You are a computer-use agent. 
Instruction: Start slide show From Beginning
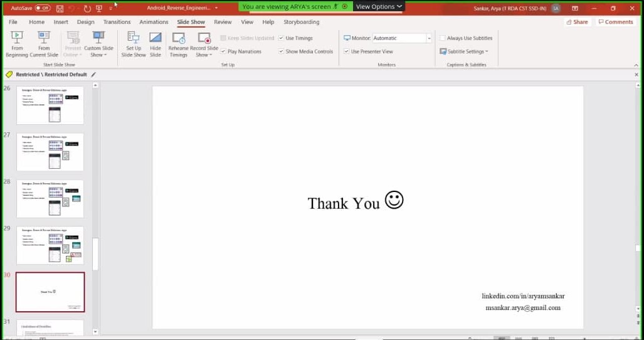tap(17, 44)
